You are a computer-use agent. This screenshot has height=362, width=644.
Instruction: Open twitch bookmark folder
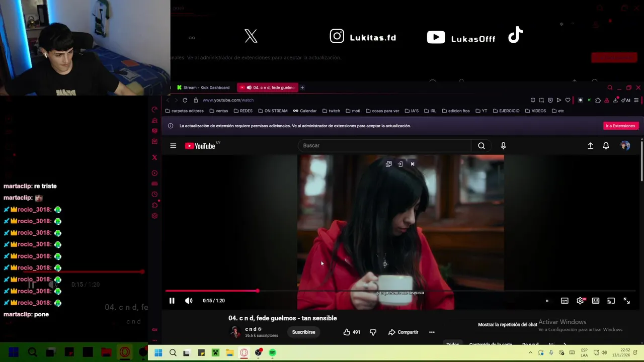point(331,111)
